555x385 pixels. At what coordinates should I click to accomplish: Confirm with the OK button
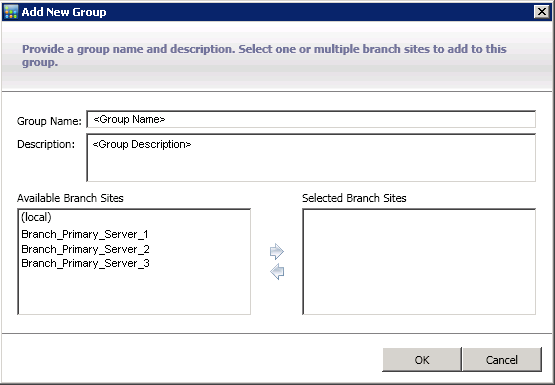click(x=422, y=360)
